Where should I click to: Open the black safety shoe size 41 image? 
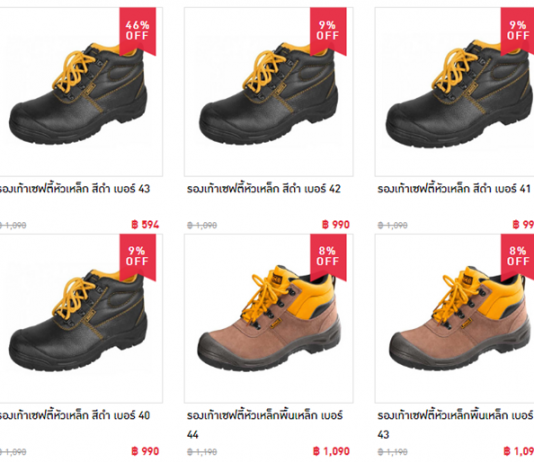[x=455, y=92]
